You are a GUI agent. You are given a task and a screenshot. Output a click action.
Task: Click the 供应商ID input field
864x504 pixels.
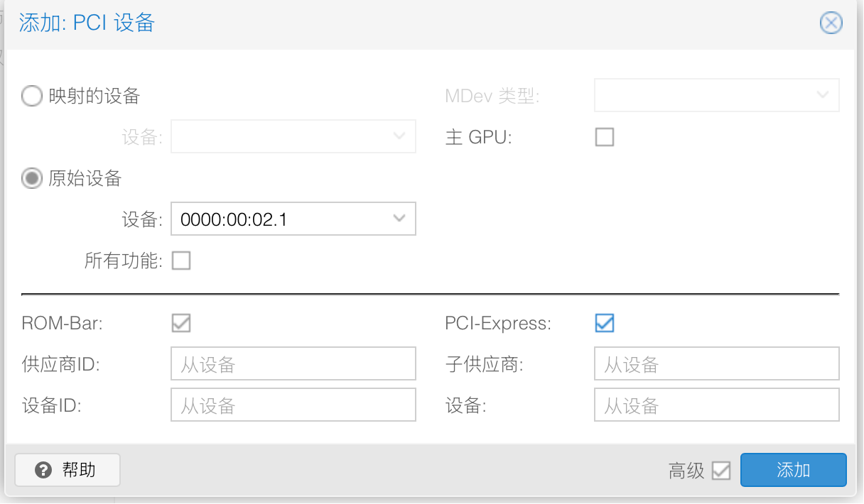293,364
